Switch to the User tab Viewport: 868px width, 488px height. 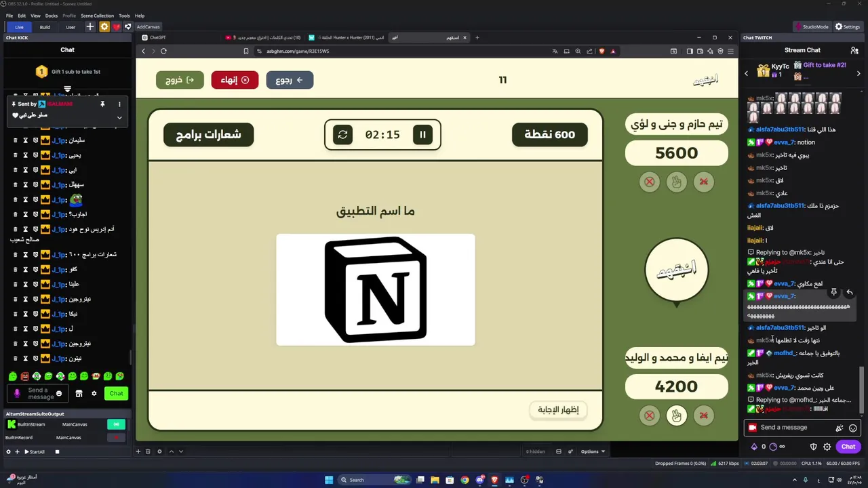tap(71, 27)
